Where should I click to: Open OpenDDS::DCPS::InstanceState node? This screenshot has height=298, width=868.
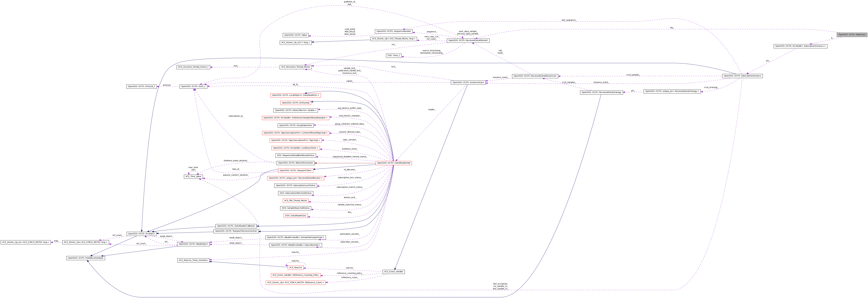pyautogui.click(x=468, y=83)
